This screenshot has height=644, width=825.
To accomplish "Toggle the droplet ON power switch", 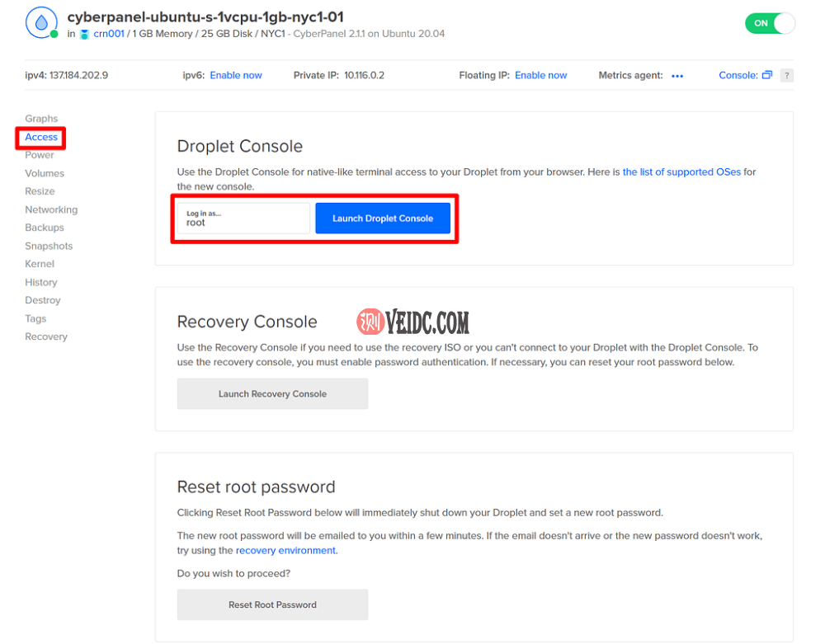I will click(x=770, y=23).
